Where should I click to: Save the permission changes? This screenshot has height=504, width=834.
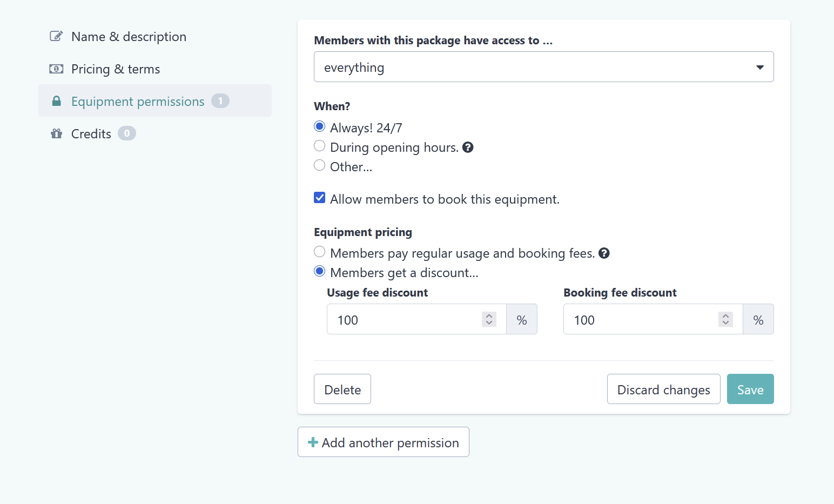click(x=750, y=389)
